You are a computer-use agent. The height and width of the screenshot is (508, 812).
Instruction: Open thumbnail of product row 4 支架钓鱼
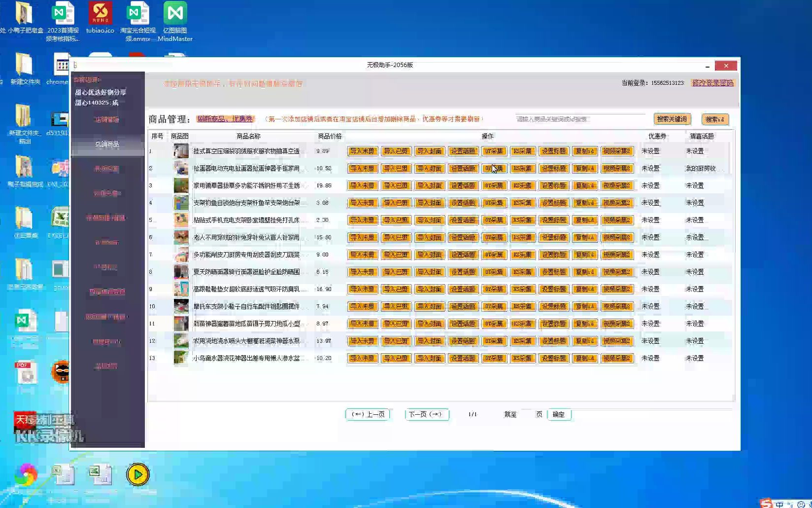181,203
